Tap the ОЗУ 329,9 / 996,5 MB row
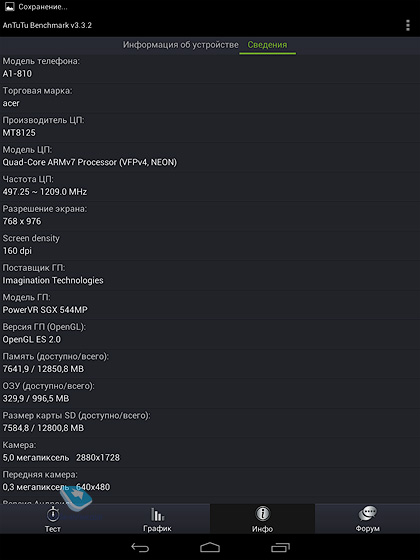Viewport: 420px width, 560px height. click(210, 393)
